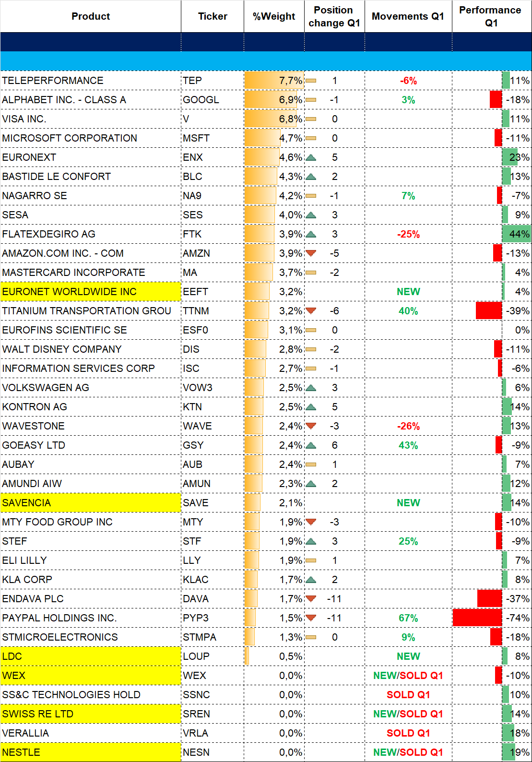The image size is (532, 762).
Task: Click the red down arrow in WAVESTONE row
Action: point(311,426)
